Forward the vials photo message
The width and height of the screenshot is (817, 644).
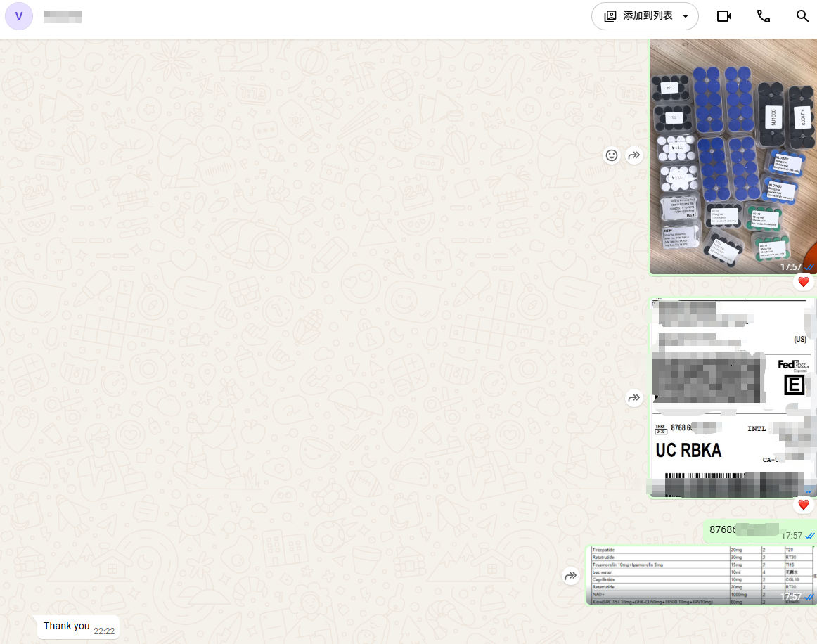(634, 155)
